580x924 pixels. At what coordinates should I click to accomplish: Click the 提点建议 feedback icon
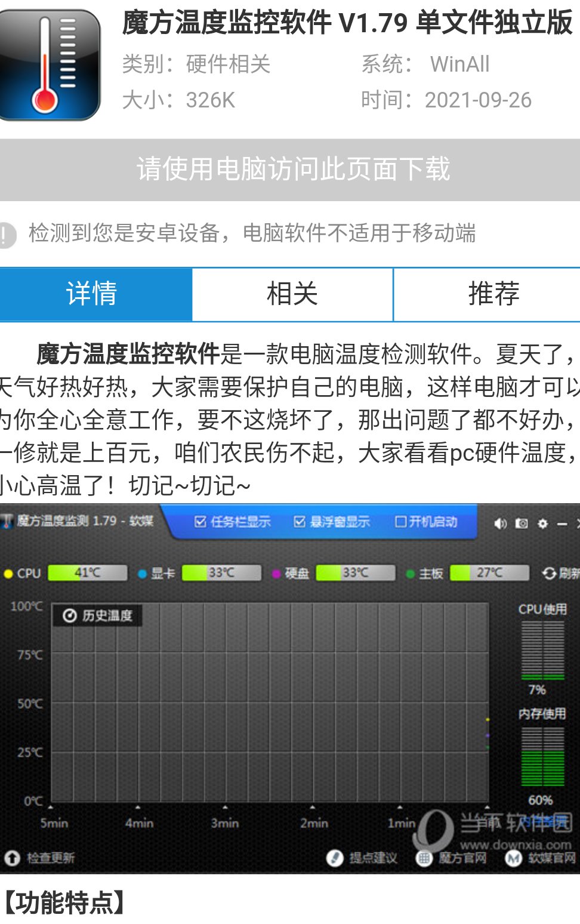(335, 858)
